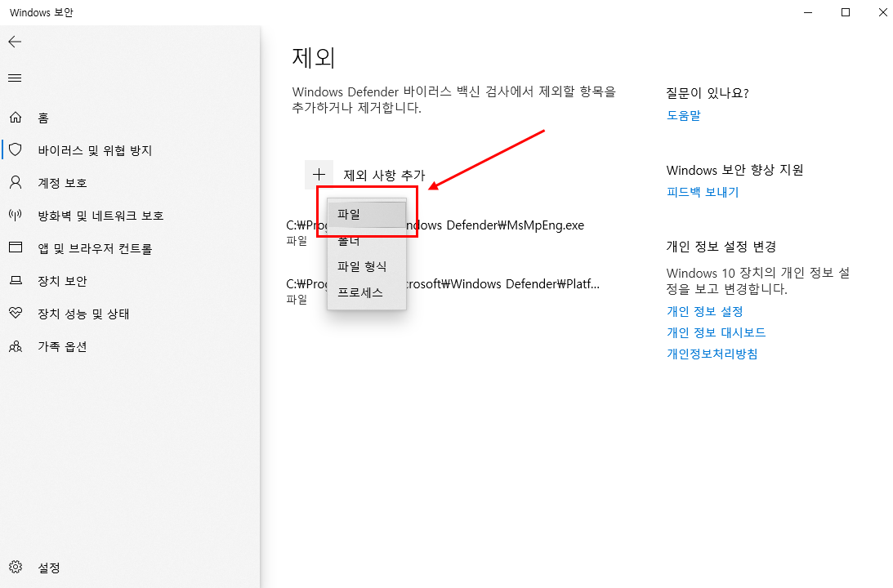Open the 도움말 link
This screenshot has width=893, height=588.
[683, 115]
